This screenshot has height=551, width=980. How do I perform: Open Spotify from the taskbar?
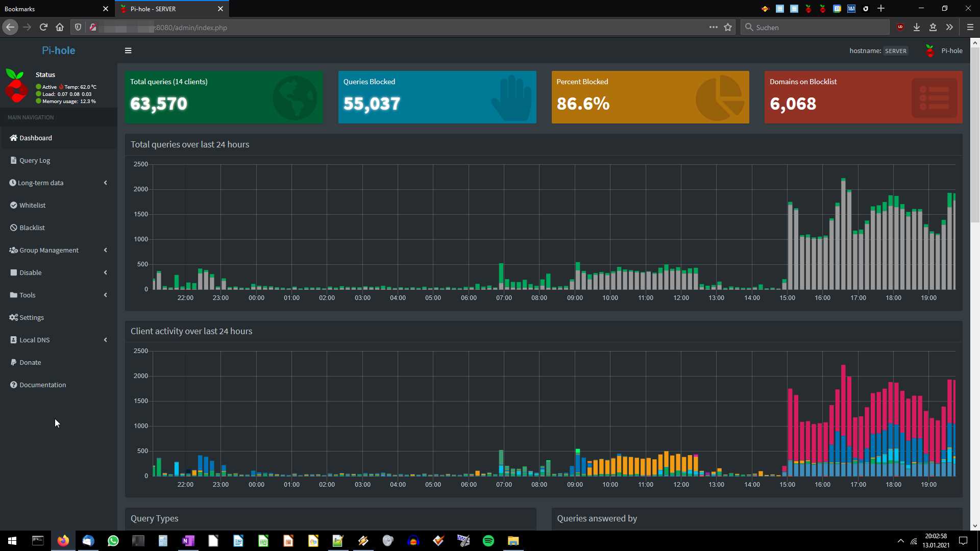488,541
